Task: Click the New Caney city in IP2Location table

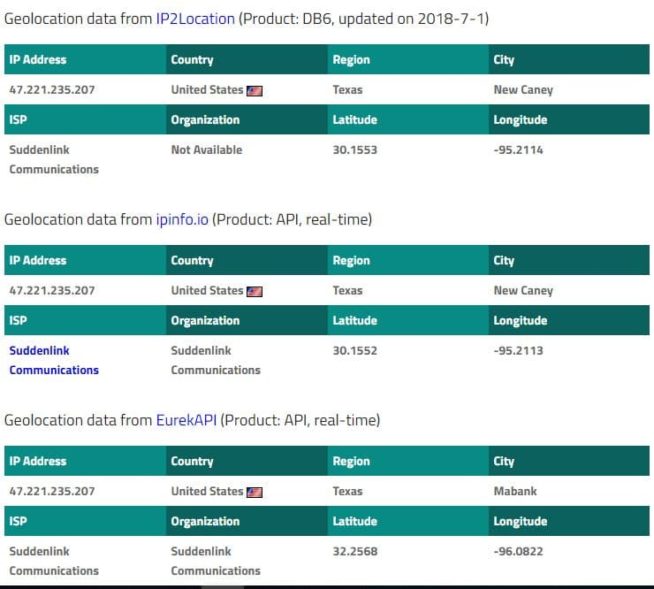Action: [523, 90]
